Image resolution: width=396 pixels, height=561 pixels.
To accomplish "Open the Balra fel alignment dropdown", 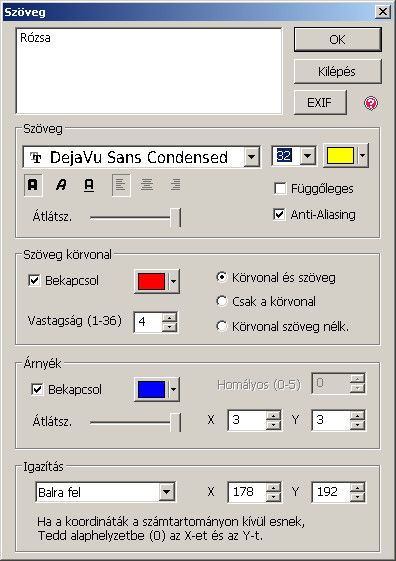I will click(166, 492).
